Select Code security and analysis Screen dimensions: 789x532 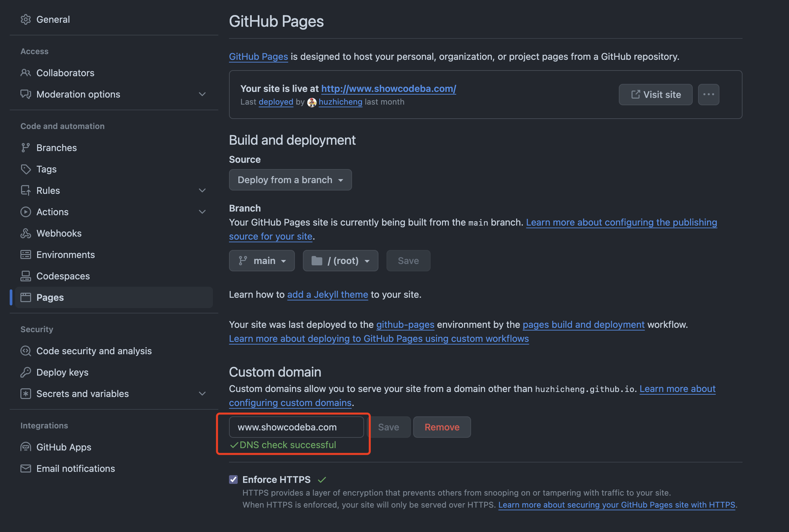[94, 351]
